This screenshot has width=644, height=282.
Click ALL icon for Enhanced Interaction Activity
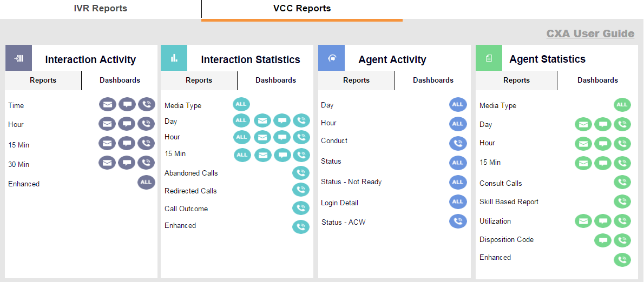146,183
